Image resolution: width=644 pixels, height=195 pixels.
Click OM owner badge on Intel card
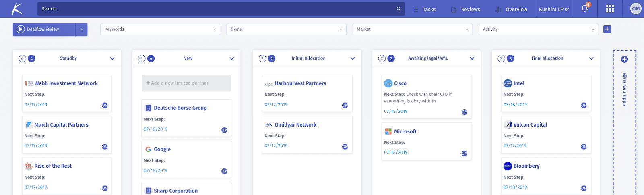584,105
